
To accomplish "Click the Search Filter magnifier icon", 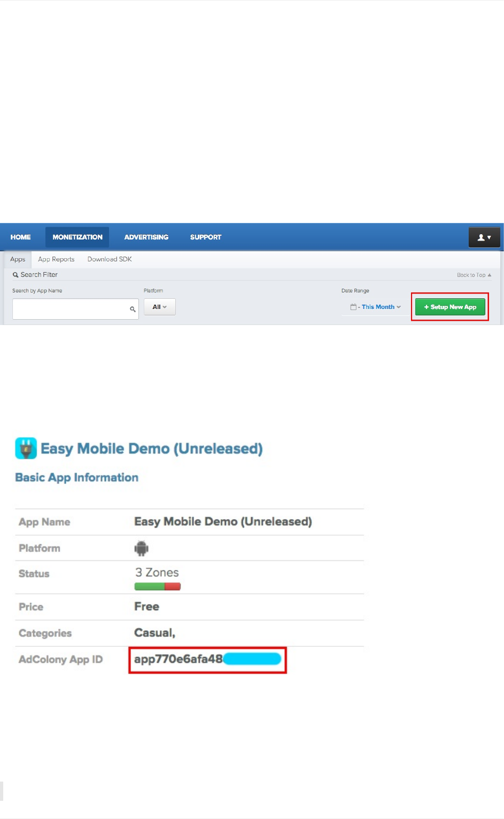I will point(15,275).
